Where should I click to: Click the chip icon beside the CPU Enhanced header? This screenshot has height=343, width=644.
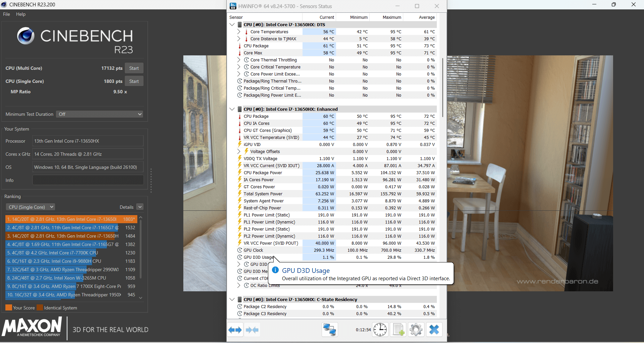click(x=240, y=109)
